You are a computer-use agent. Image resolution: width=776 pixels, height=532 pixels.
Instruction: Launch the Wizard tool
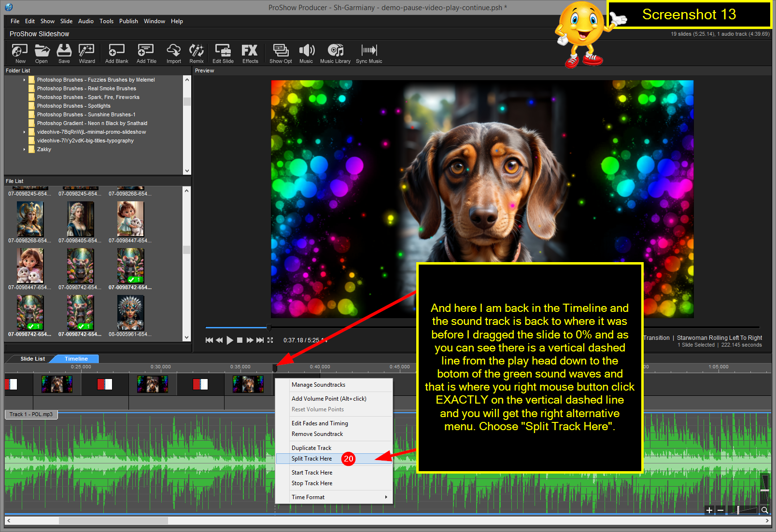pyautogui.click(x=86, y=53)
